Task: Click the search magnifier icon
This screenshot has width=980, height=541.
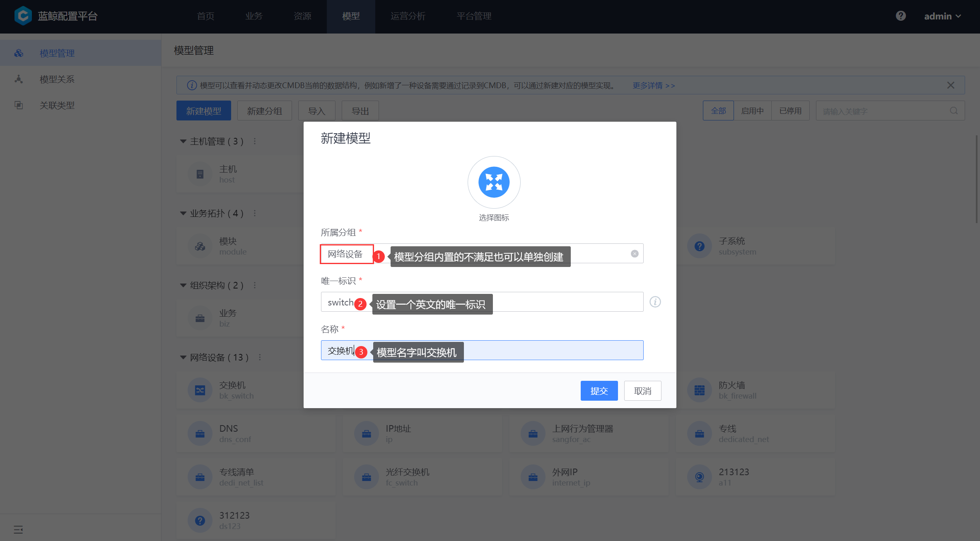Action: click(953, 111)
